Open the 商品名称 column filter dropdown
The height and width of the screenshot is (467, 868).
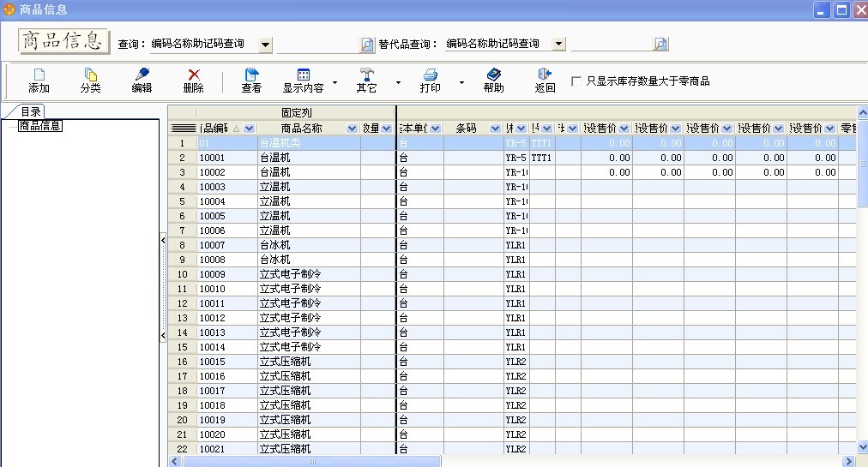(352, 129)
